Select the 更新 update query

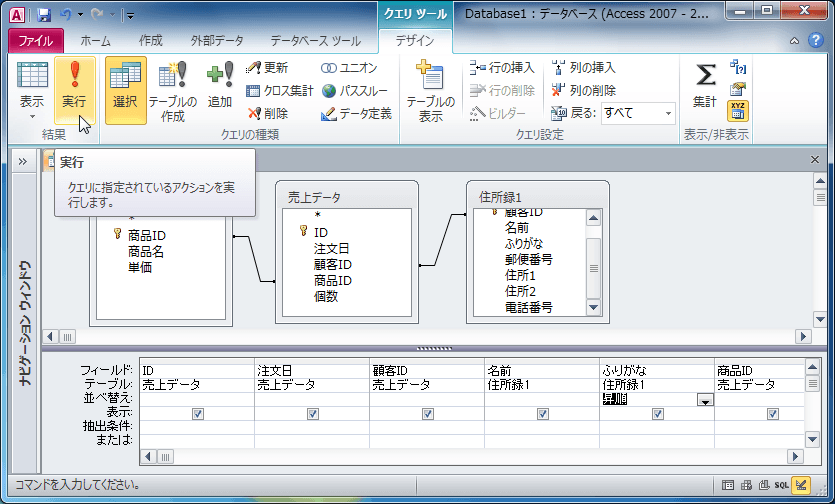[267, 68]
